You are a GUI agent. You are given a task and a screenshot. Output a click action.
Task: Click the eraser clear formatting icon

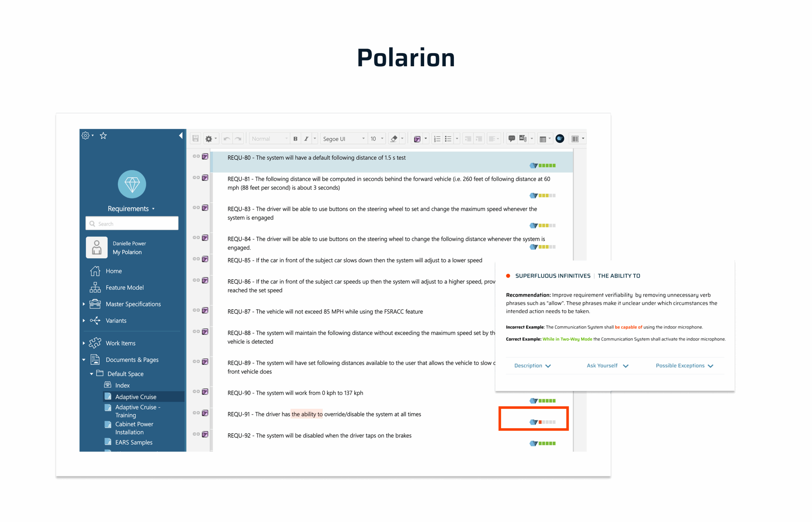click(x=394, y=139)
